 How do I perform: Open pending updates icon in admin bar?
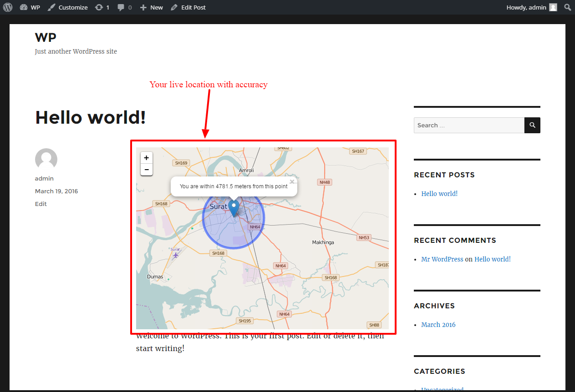102,7
